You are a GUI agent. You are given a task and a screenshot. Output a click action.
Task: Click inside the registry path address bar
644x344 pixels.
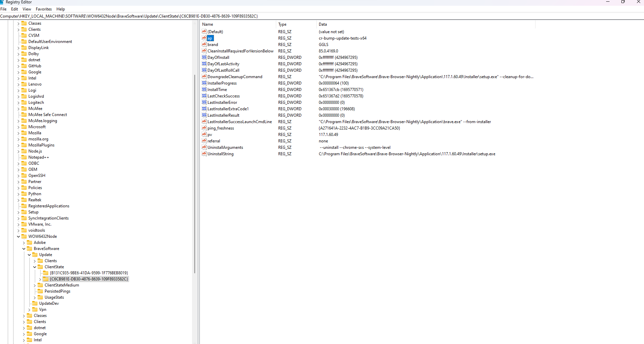[x=135, y=16]
